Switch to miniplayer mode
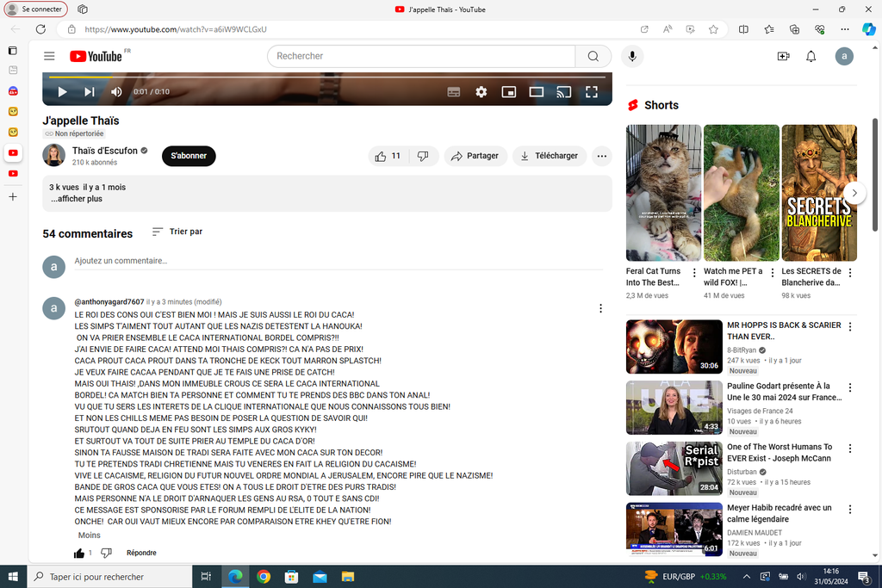 [x=508, y=91]
